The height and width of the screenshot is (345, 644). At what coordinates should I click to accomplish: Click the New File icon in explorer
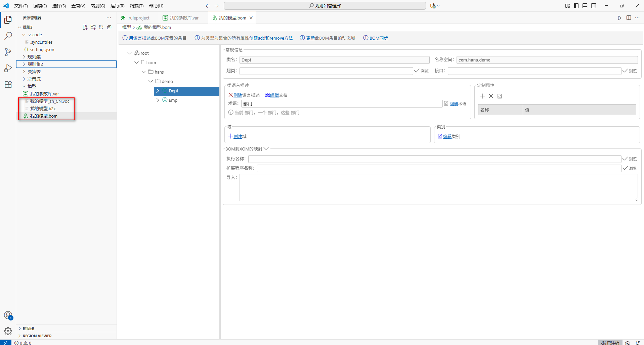85,27
